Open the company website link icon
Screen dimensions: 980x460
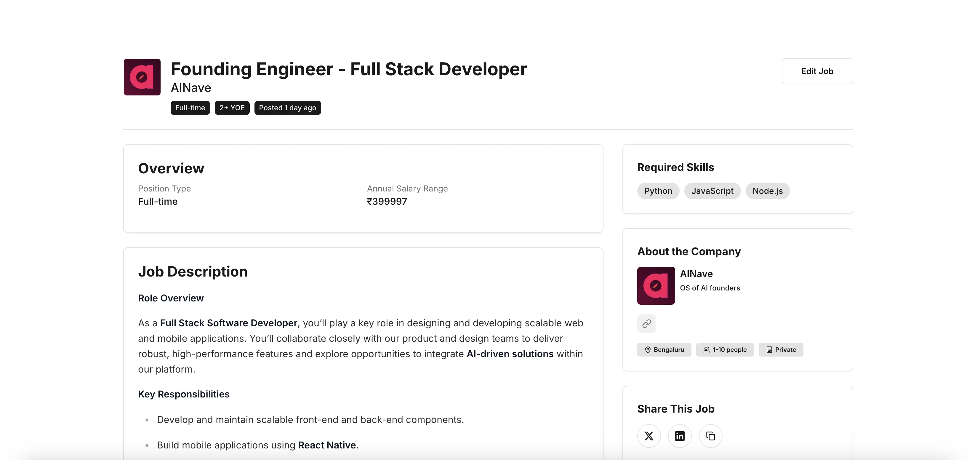coord(646,323)
